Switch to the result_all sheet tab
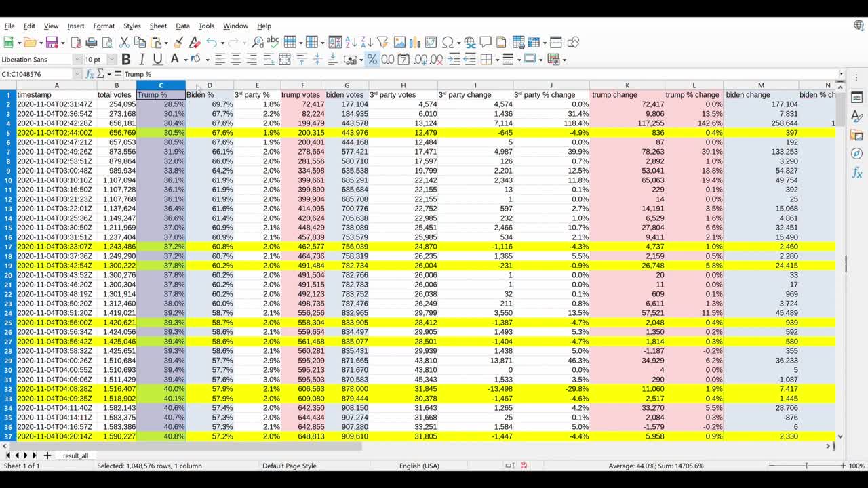This screenshot has height=488, width=868. click(75, 455)
